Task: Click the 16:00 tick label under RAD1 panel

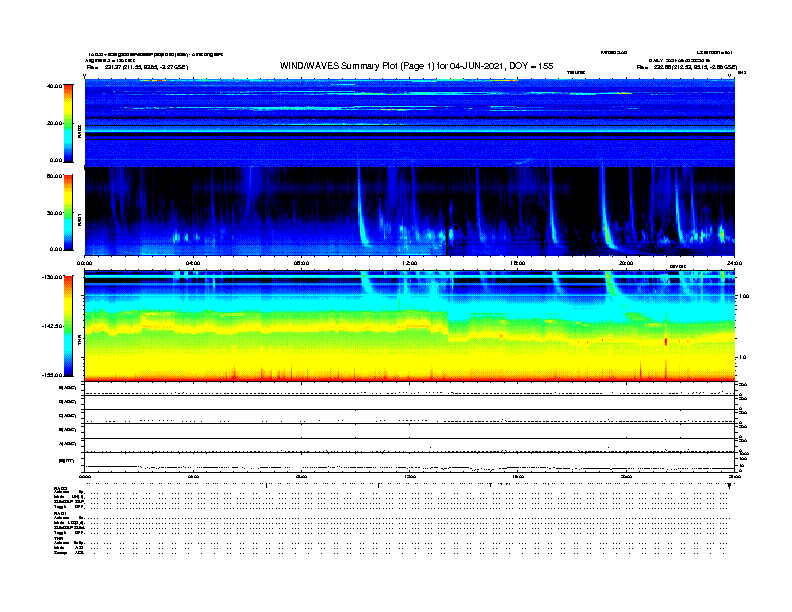Action: click(x=518, y=263)
